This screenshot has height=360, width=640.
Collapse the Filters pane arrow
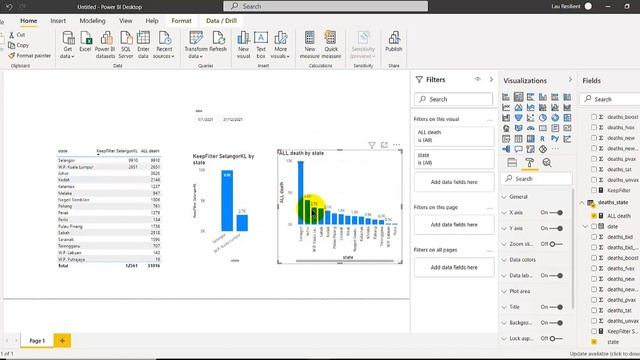[x=491, y=80]
